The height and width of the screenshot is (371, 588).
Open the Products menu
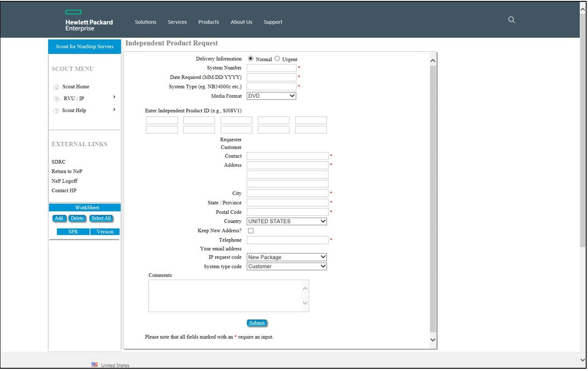click(x=208, y=22)
